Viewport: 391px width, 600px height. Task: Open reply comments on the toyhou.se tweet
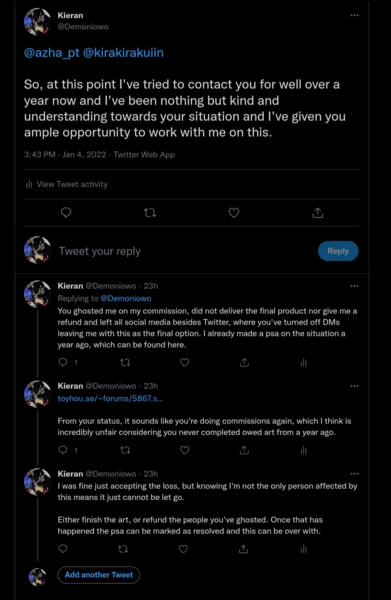point(63,450)
